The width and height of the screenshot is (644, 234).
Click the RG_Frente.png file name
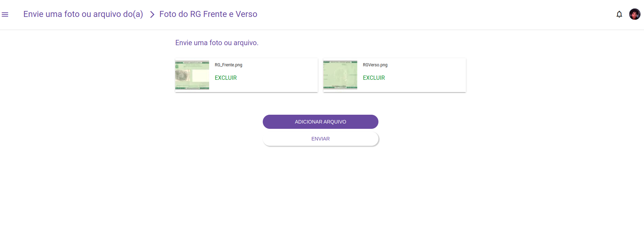coord(229,65)
